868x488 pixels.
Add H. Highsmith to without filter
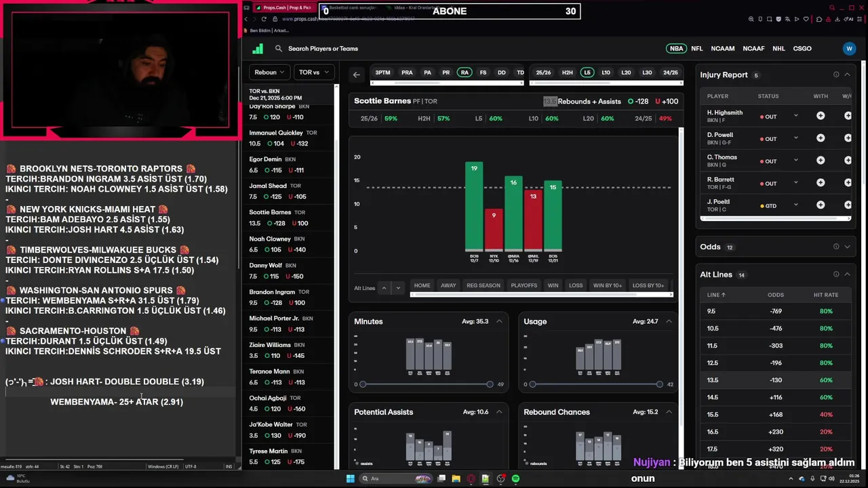[848, 116]
